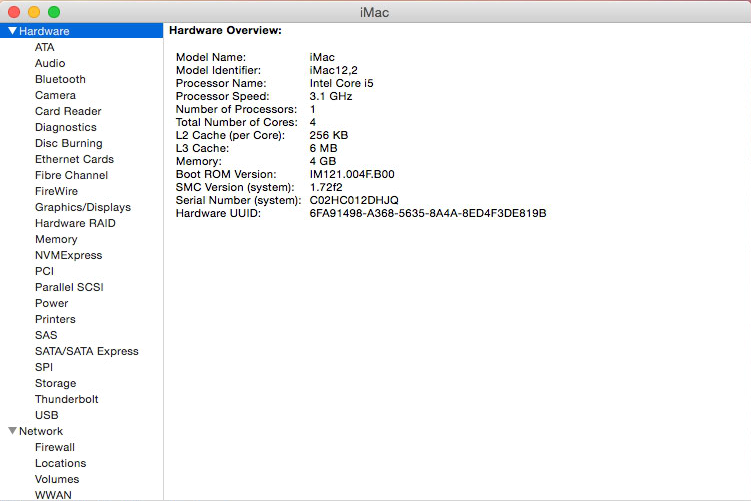Open Firewall under Network

55,447
